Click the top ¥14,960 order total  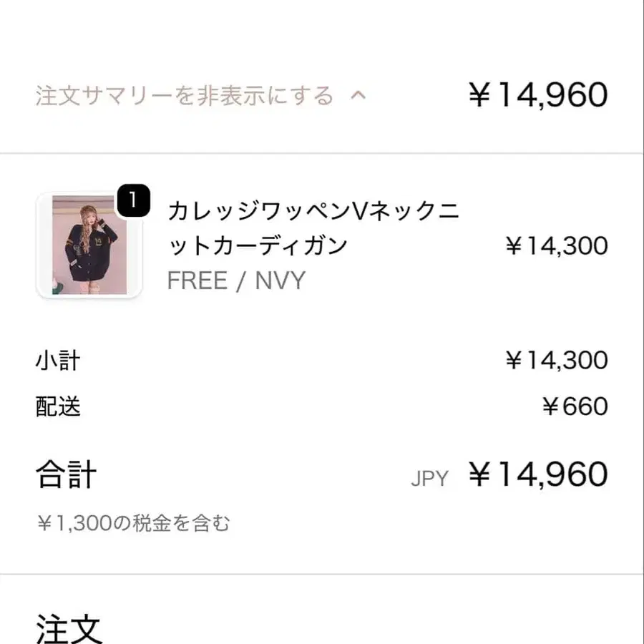coord(538,95)
